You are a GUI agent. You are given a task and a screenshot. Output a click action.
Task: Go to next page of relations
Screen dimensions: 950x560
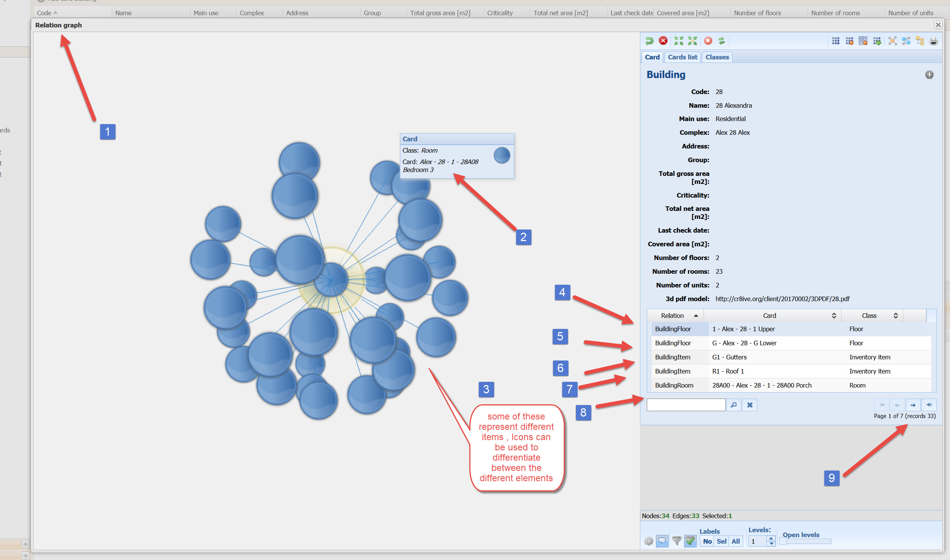pos(913,405)
